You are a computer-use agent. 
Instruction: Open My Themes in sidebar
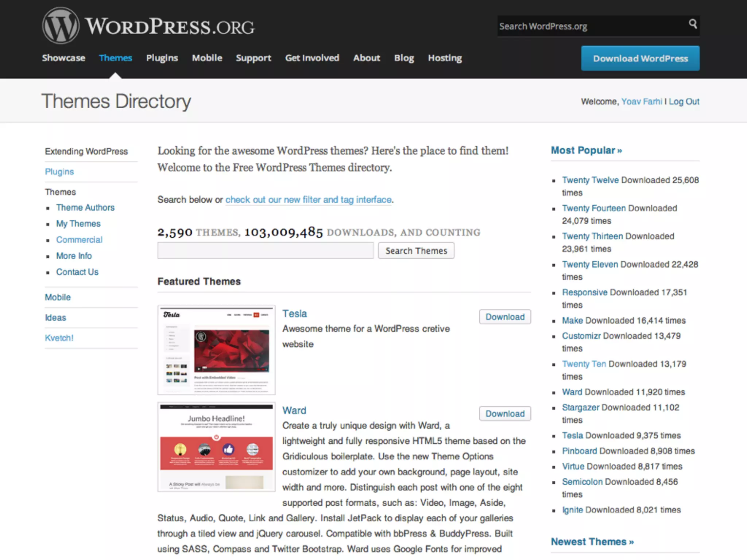tap(78, 224)
